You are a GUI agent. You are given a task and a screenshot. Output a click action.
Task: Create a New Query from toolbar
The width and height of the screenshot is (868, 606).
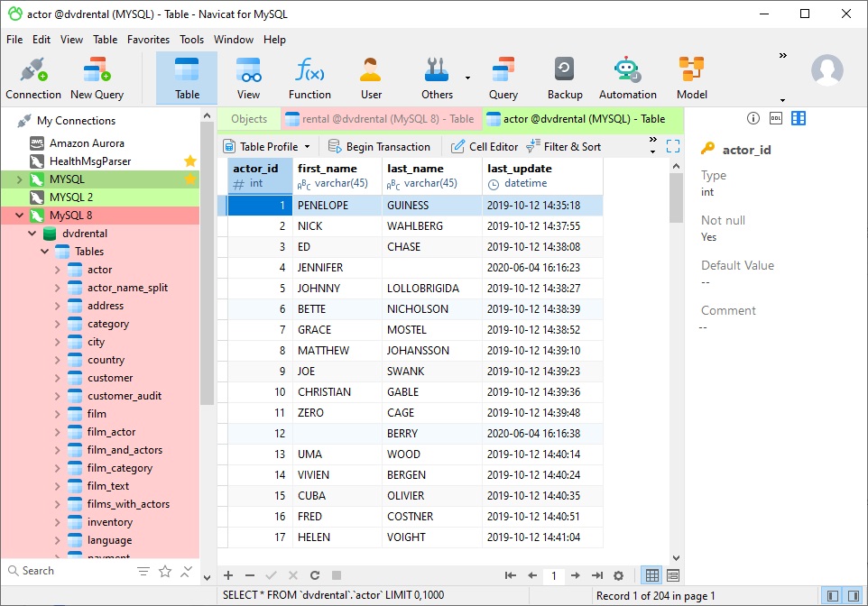(x=97, y=78)
